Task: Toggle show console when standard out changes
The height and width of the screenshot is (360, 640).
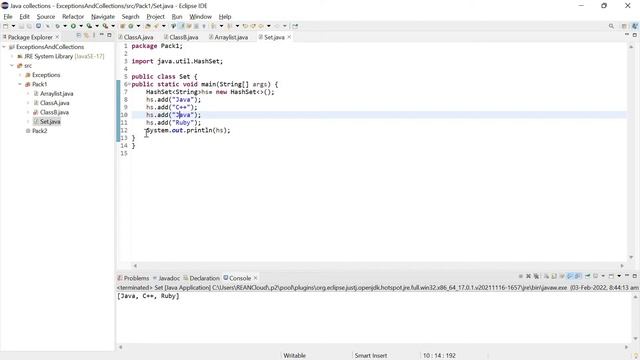Action: click(x=570, y=276)
